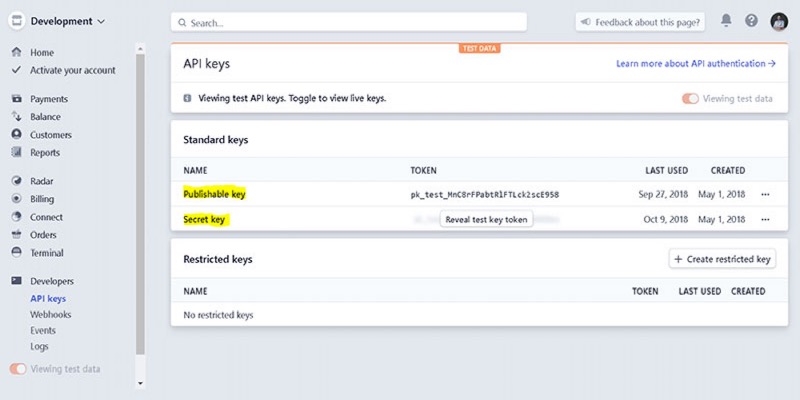The height and width of the screenshot is (400, 800).
Task: Click the Oct 9, 2018 last used date
Action: (666, 219)
